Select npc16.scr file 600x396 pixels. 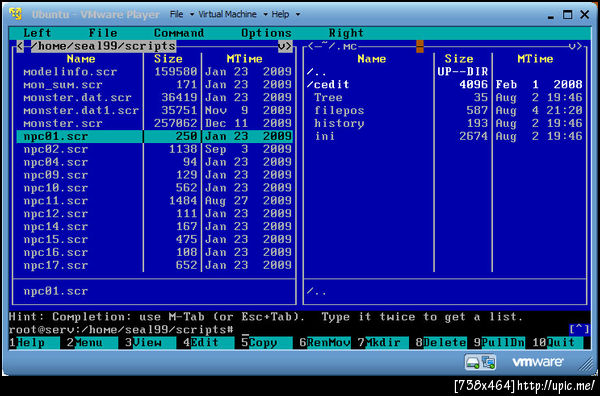click(x=155, y=253)
